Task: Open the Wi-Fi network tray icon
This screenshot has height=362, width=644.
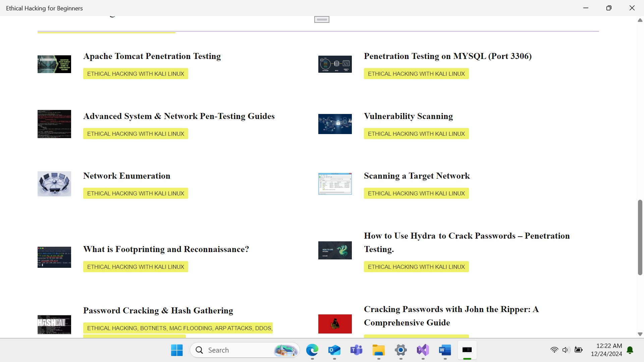Action: click(x=554, y=350)
